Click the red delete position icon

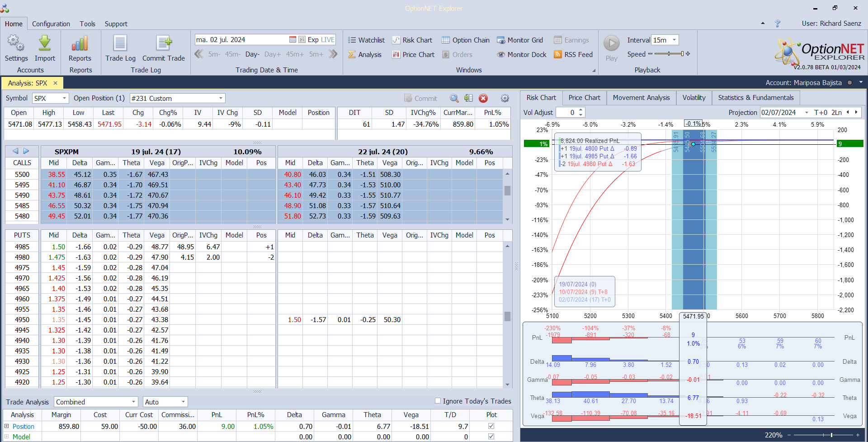[483, 98]
